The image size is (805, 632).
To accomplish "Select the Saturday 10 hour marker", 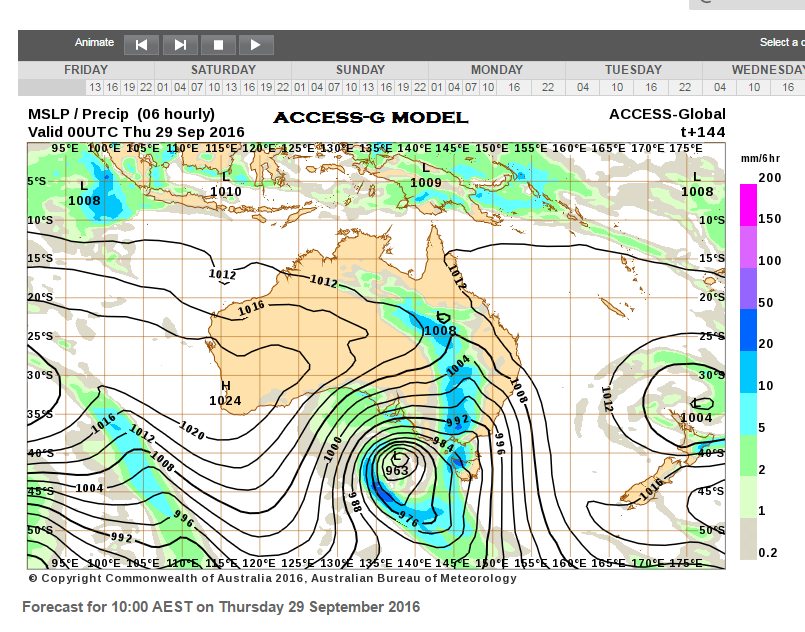I will click(x=214, y=87).
